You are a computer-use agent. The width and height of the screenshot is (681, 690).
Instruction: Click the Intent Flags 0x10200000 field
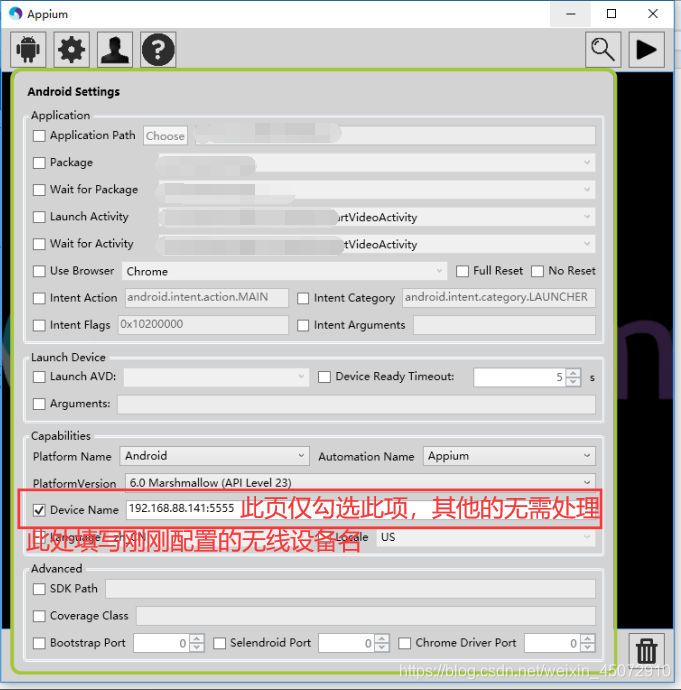click(203, 325)
